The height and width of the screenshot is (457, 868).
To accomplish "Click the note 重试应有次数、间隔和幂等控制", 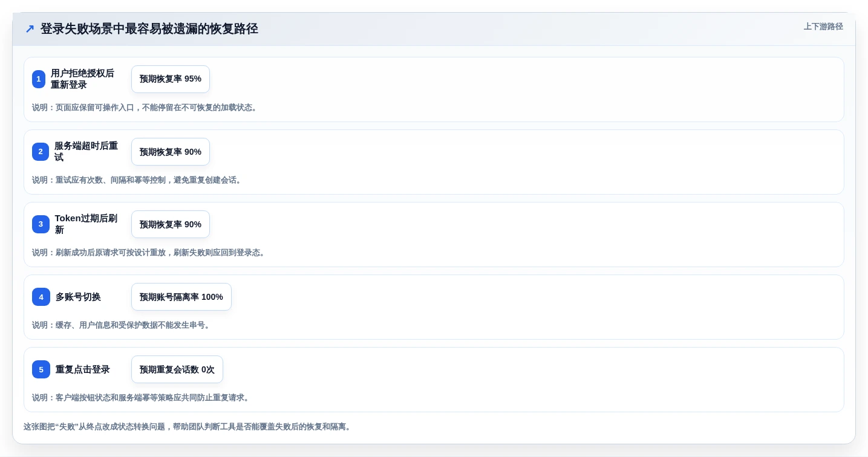I will [138, 180].
